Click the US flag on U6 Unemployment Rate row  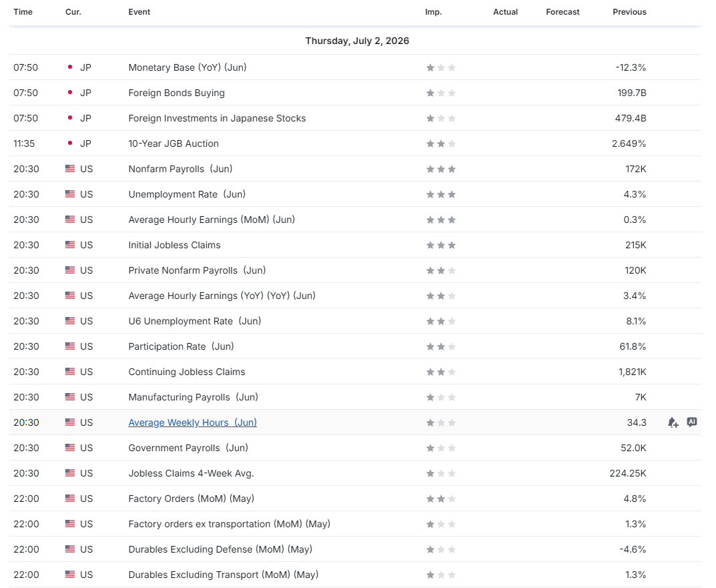(70, 321)
